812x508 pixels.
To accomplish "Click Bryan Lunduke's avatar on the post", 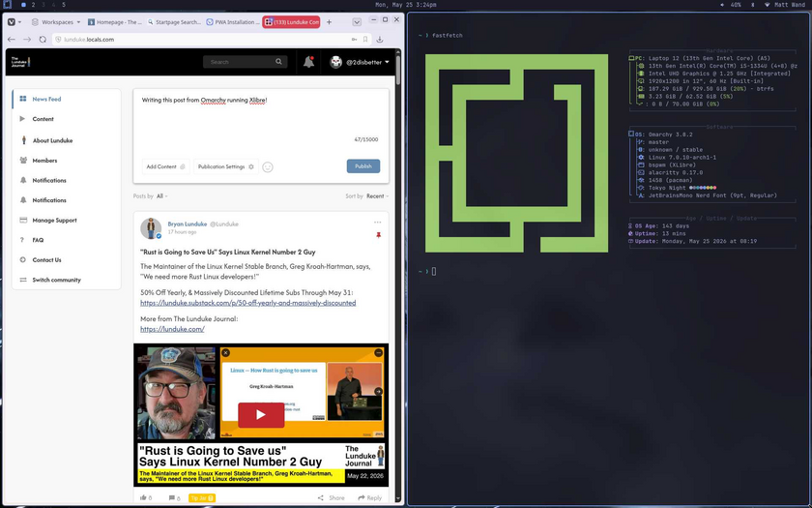I will tap(151, 228).
